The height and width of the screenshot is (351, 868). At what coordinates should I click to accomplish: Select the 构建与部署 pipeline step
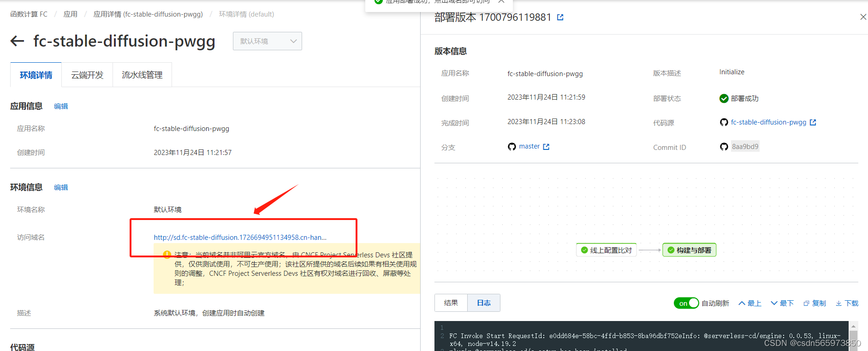690,250
